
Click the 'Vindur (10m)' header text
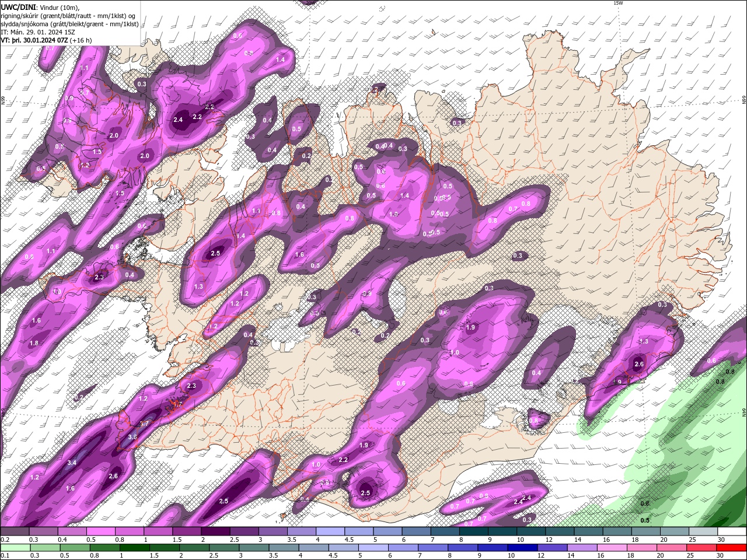[58, 7]
